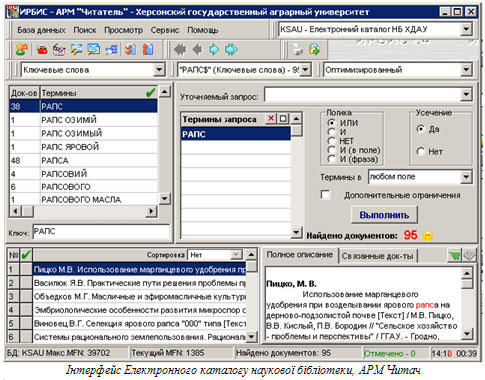Click red X in Термины запроса header
485x380 pixels.
271,118
